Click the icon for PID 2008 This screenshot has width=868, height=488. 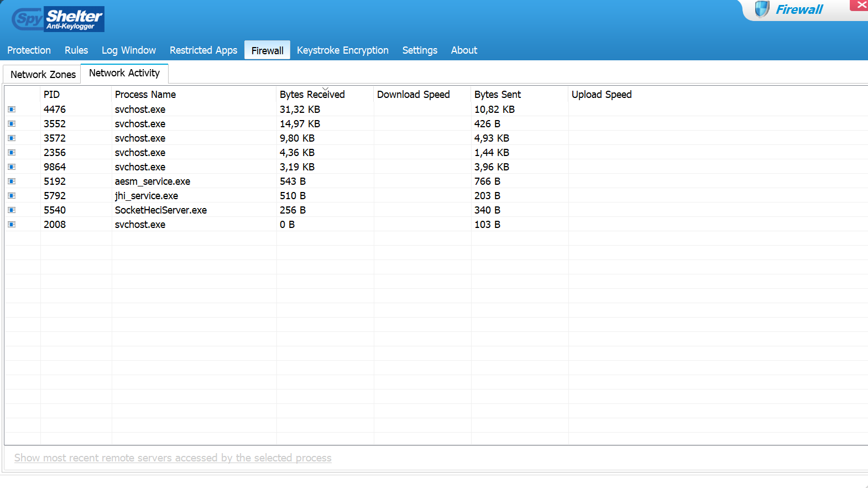pyautogui.click(x=12, y=225)
